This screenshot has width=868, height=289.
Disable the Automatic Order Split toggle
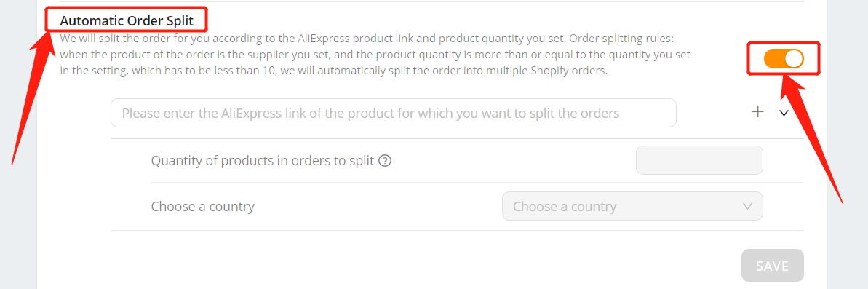[x=784, y=59]
